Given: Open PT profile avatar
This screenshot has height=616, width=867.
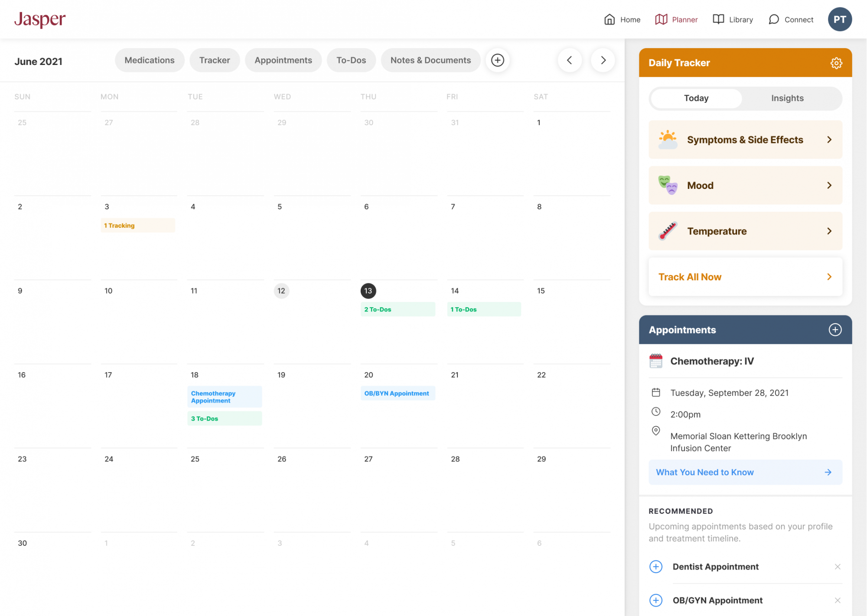Looking at the screenshot, I should pyautogui.click(x=840, y=19).
